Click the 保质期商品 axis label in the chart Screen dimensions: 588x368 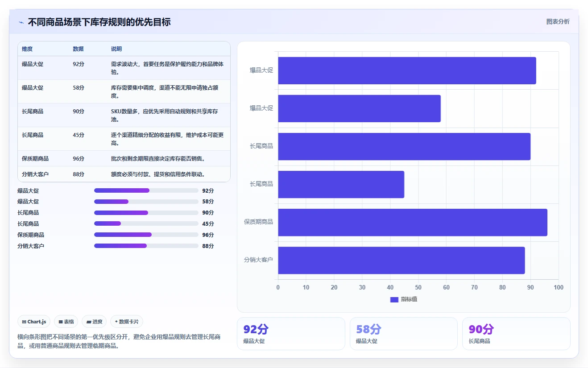(258, 222)
